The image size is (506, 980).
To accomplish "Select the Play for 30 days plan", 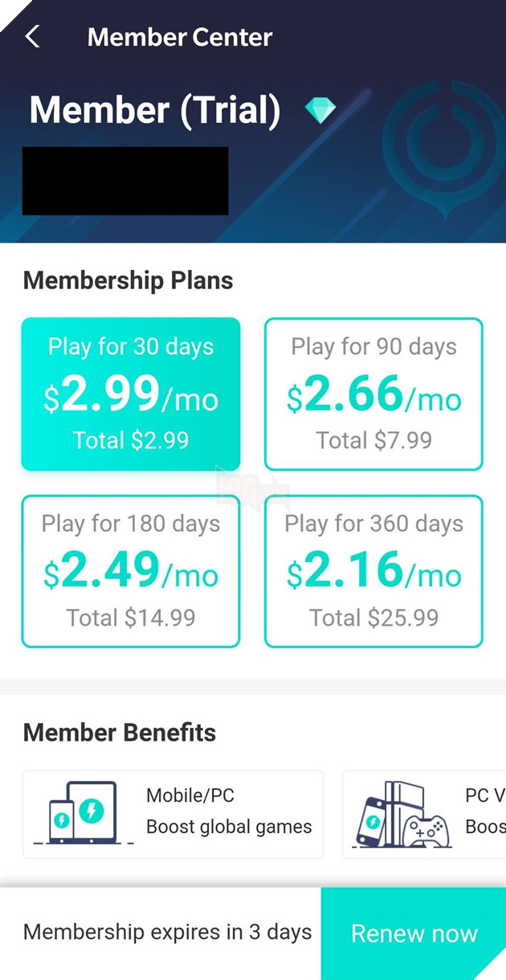I will (131, 394).
